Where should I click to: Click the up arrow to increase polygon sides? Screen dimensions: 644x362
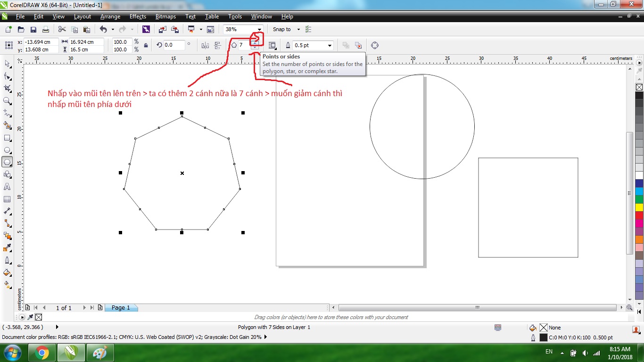[x=255, y=42]
